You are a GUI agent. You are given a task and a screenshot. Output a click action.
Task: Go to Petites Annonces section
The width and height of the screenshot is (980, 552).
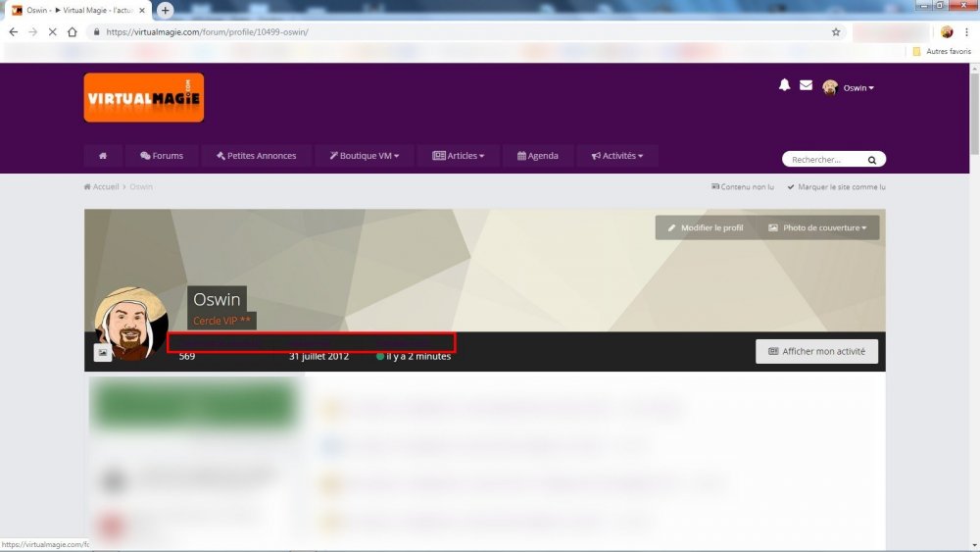click(257, 156)
